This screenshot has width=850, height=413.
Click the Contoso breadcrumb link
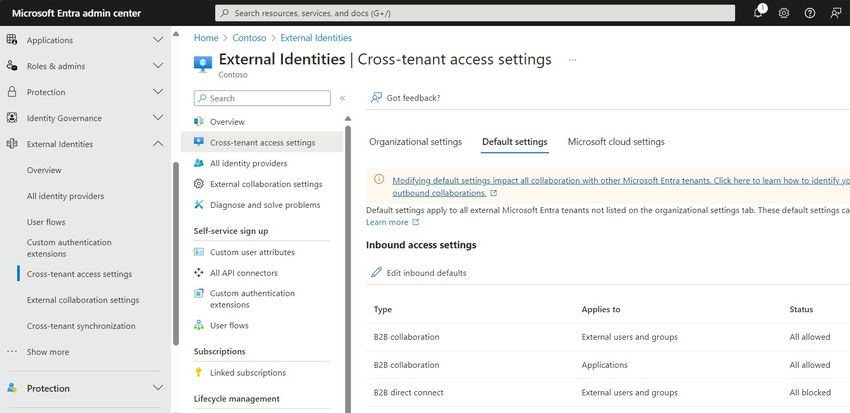click(x=248, y=38)
